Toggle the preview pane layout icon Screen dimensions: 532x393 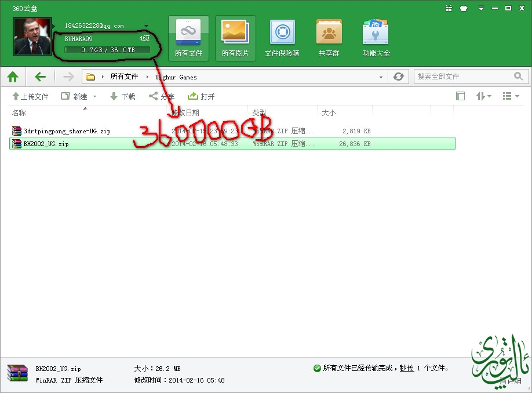coord(460,96)
